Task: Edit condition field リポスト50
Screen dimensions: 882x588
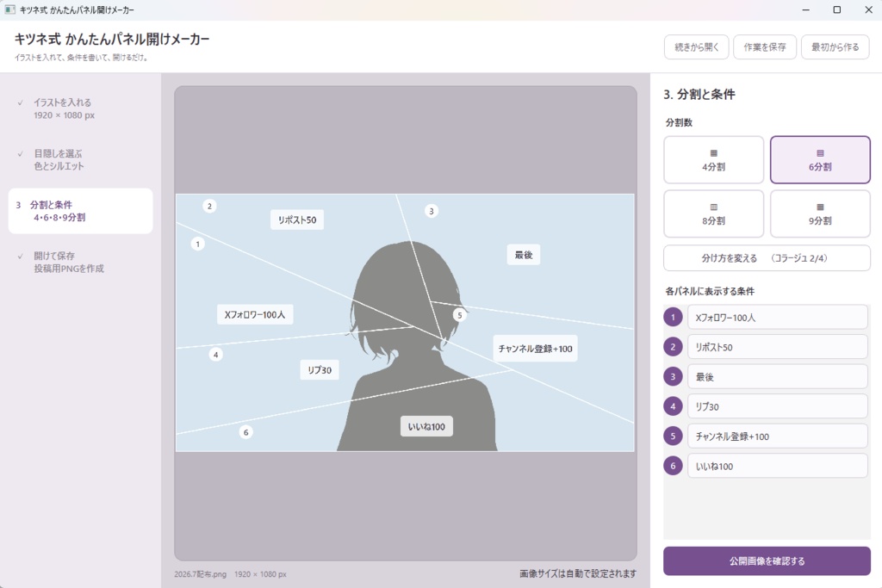Action: [778, 348]
